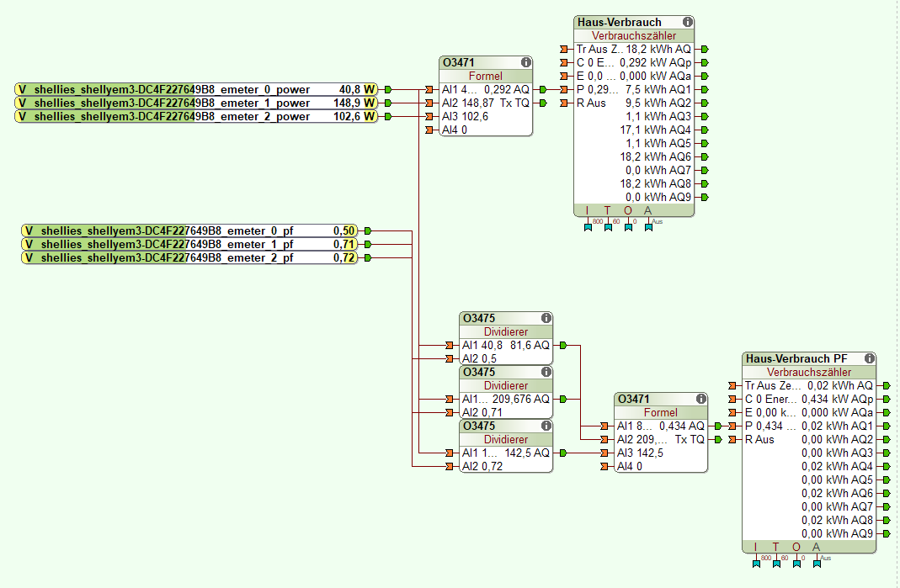
Task: Click 17,1 kWh AQ4 row in Haus-Verbrauch
Action: click(x=655, y=130)
